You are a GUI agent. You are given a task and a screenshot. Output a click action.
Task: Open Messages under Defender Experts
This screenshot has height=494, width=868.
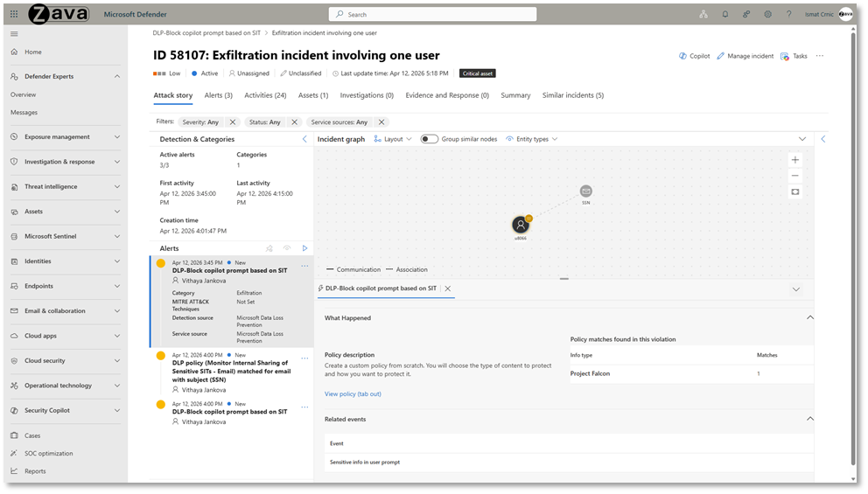[x=24, y=112]
